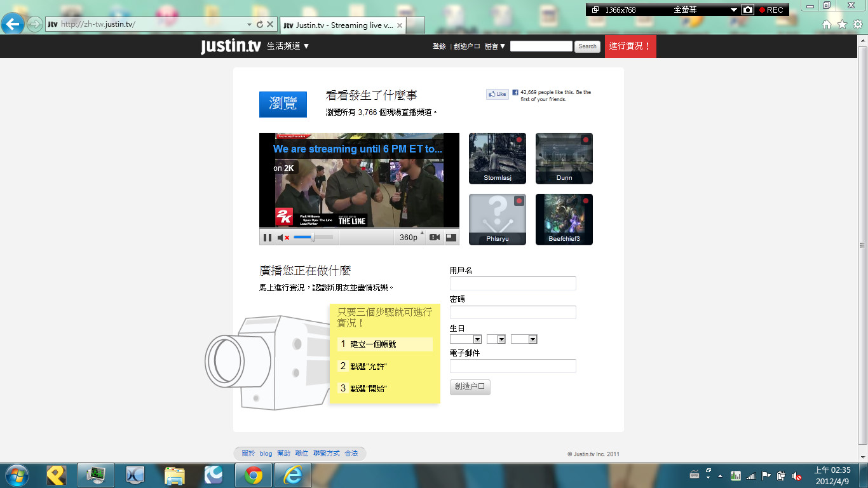Open the blank new tab button
The image size is (868, 488).
416,25
